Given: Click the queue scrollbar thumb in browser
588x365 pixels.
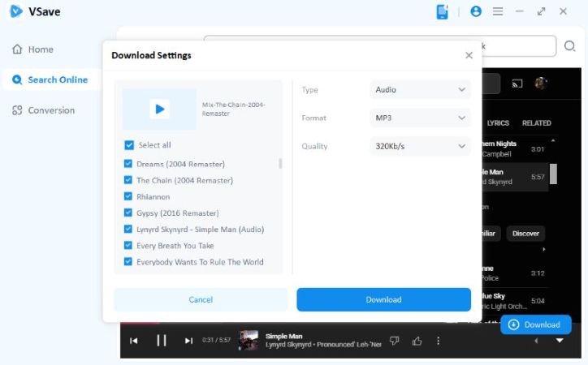Looking at the screenshot, I should [x=553, y=174].
